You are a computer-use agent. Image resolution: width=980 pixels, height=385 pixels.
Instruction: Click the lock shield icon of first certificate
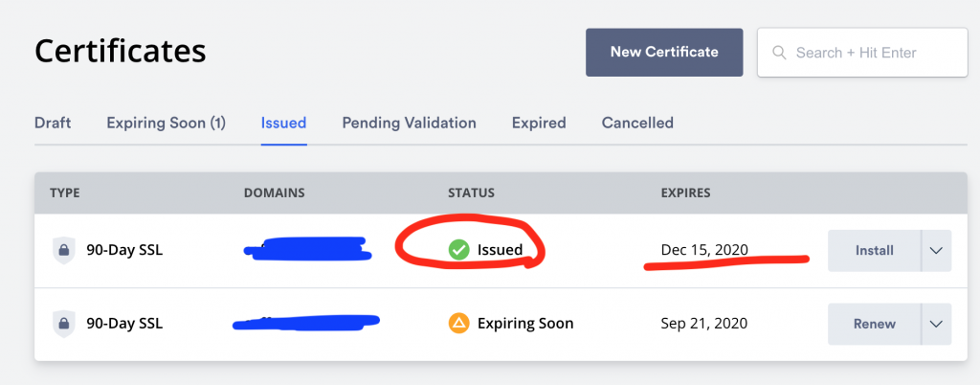[x=63, y=251]
